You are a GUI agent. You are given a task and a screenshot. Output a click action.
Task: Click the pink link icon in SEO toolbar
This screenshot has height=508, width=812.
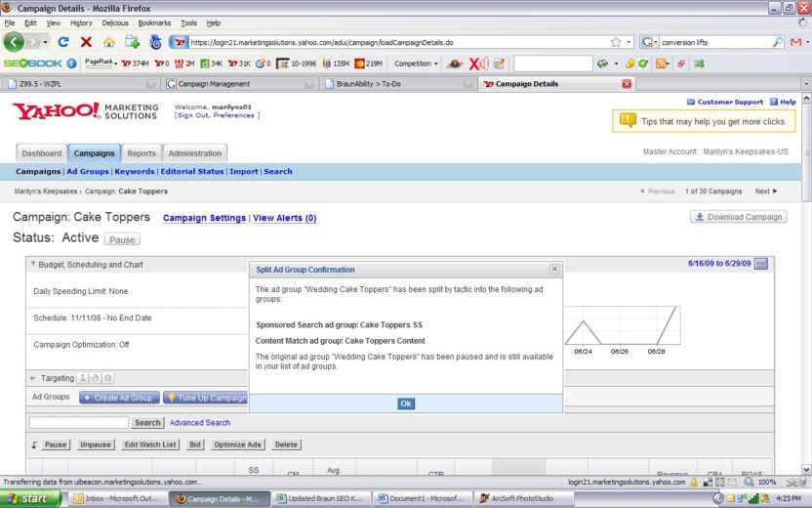pyautogui.click(x=681, y=63)
